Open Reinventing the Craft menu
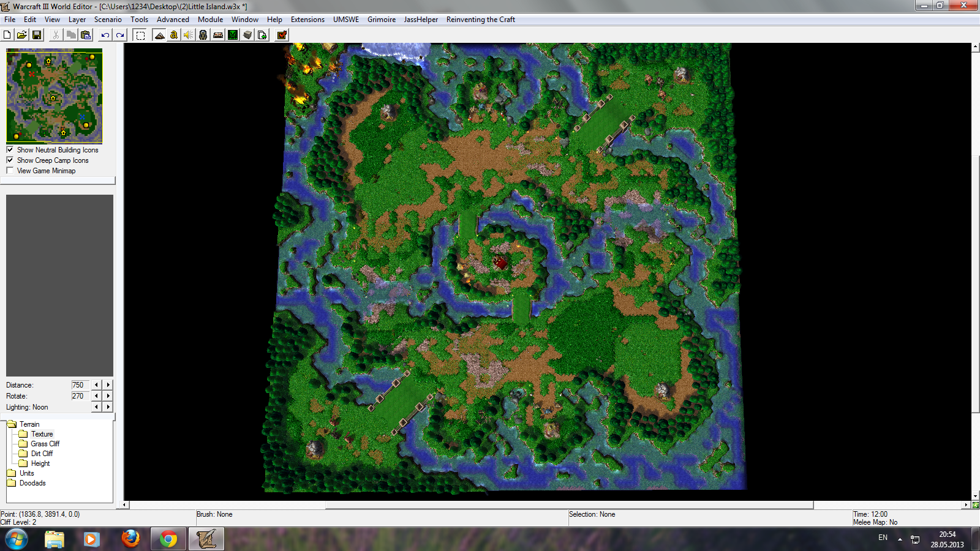The width and height of the screenshot is (980, 551). coord(481,20)
